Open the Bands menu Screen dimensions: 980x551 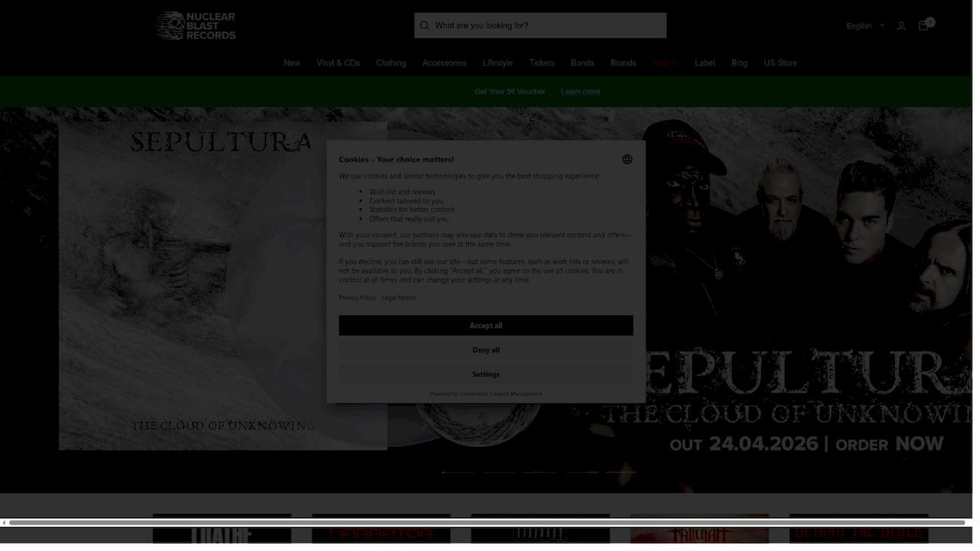pyautogui.click(x=582, y=63)
